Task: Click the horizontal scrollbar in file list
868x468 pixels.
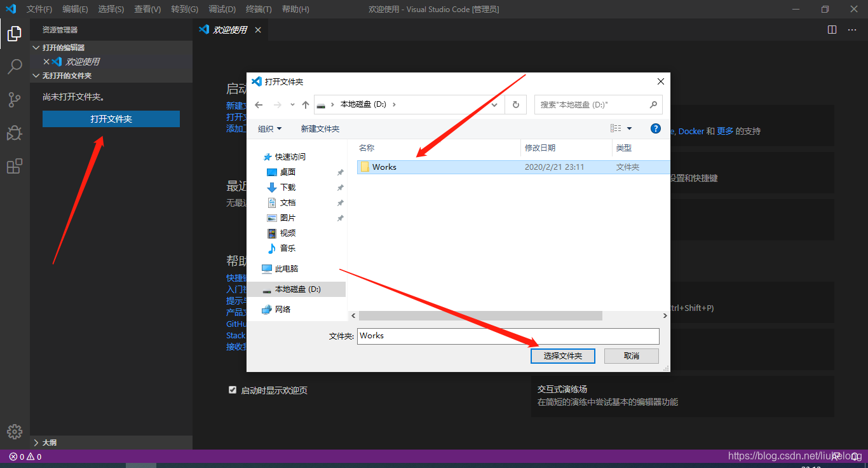Action: coord(480,315)
